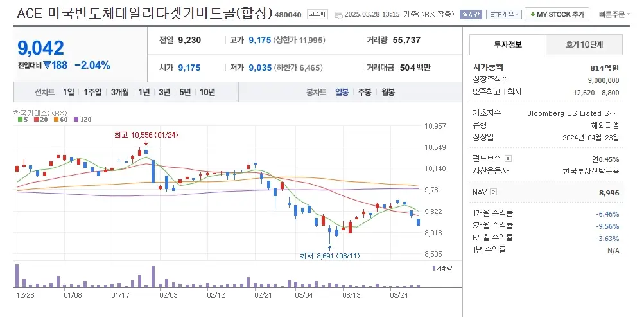Switch to 월봉 monthly candle chart
Screen dimensions: 644x317
coord(388,92)
